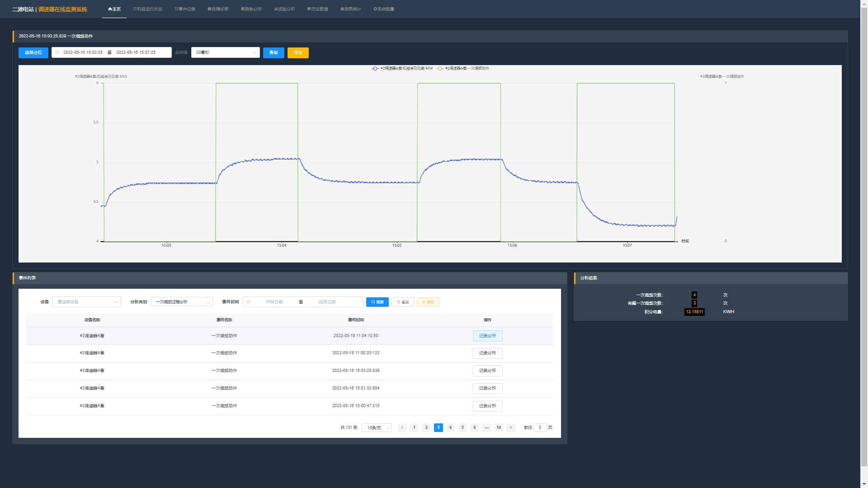Open the 10条/页 page size dropdown

tap(376, 427)
